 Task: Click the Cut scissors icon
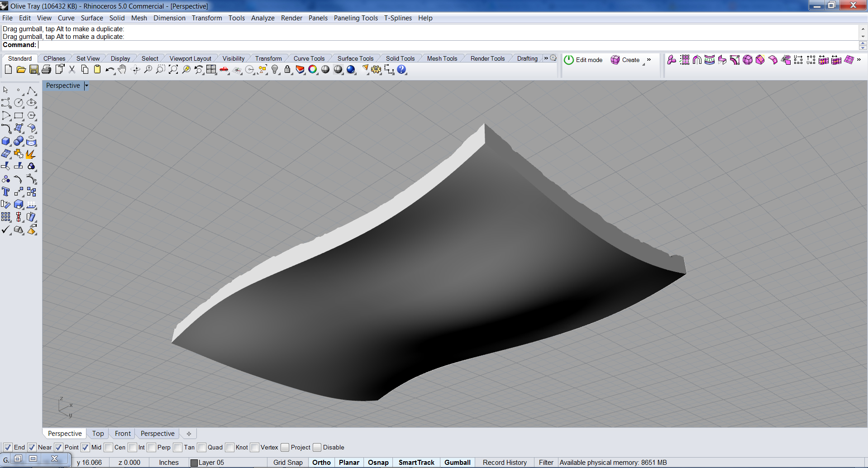72,70
